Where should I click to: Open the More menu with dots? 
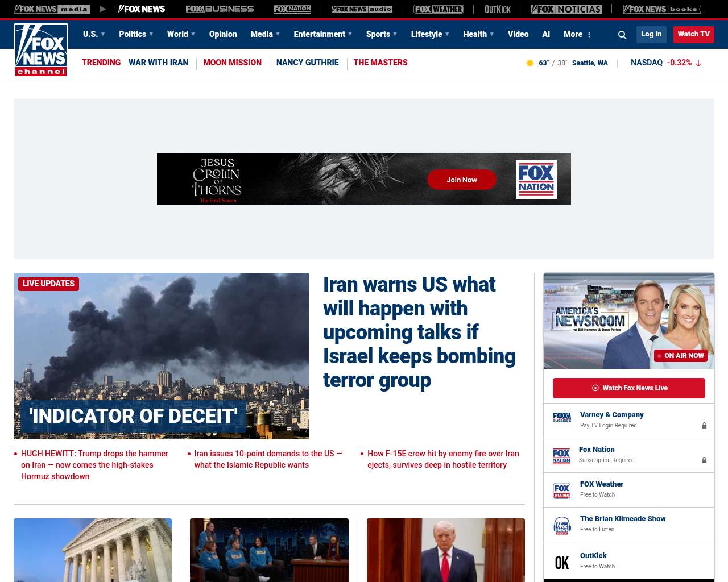(x=577, y=34)
